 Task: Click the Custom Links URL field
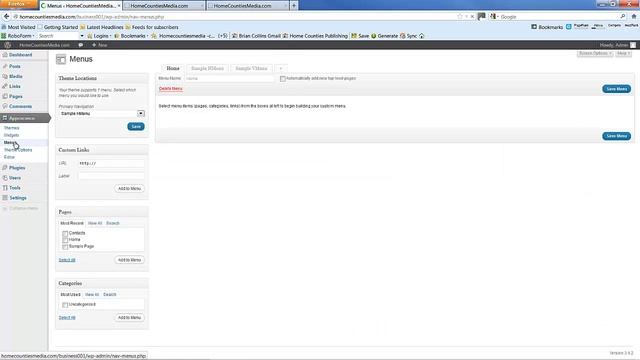[x=111, y=163]
